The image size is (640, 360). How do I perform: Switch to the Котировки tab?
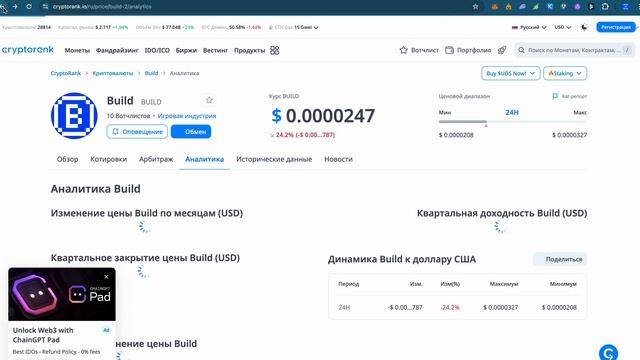(x=109, y=159)
